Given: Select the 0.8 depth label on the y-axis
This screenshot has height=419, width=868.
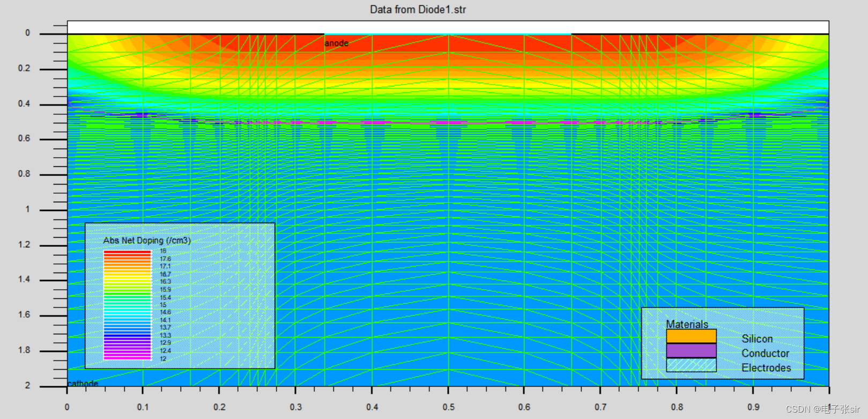Looking at the screenshot, I should click(x=24, y=174).
